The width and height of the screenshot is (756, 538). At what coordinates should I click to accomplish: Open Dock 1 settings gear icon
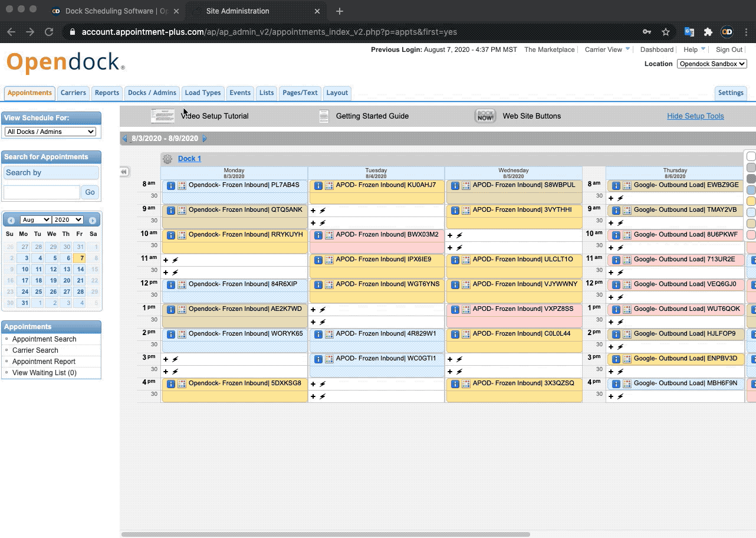click(167, 159)
